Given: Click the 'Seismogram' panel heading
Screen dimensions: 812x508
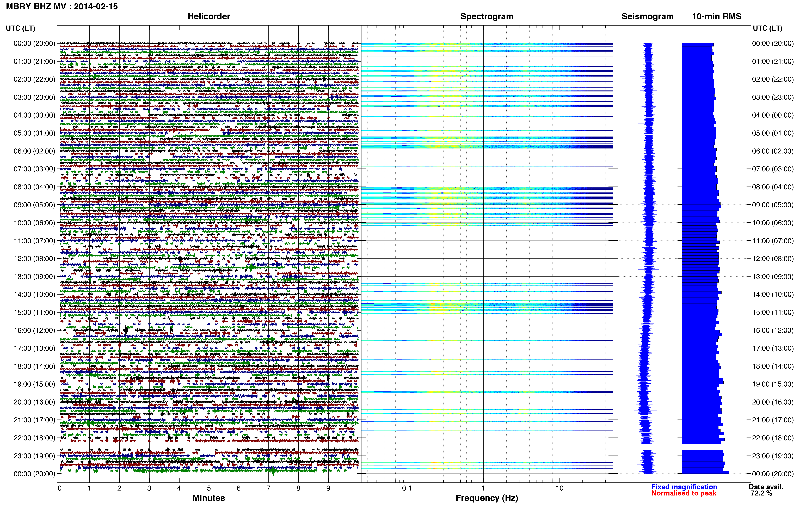Looking at the screenshot, I should tap(647, 16).
